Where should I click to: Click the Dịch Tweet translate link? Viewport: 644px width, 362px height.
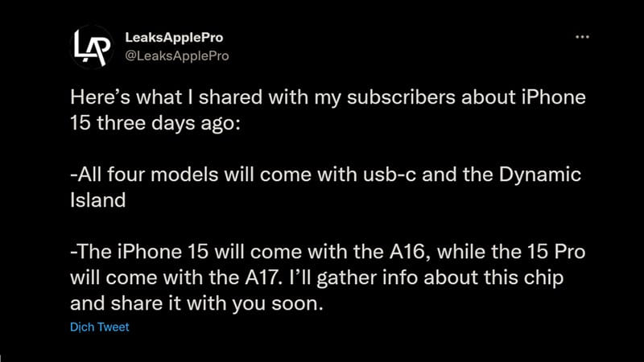click(x=99, y=327)
